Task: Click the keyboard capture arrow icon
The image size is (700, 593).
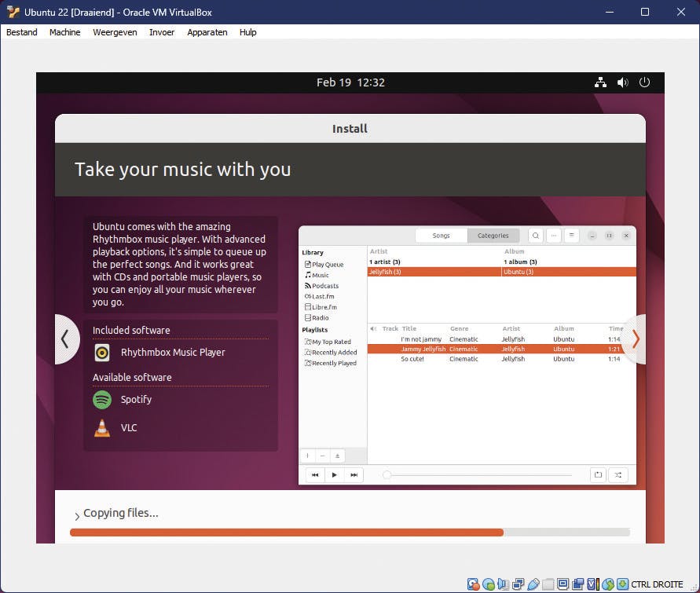Action: (623, 584)
